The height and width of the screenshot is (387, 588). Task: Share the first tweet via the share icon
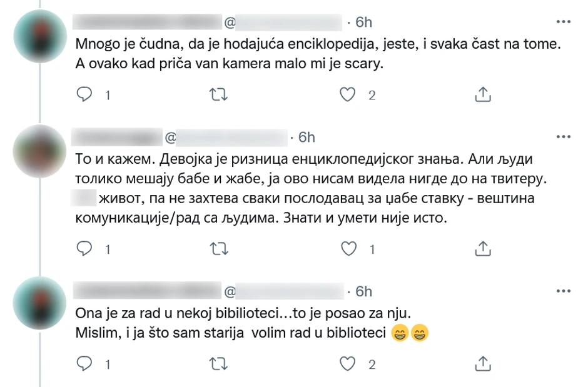pyautogui.click(x=482, y=94)
